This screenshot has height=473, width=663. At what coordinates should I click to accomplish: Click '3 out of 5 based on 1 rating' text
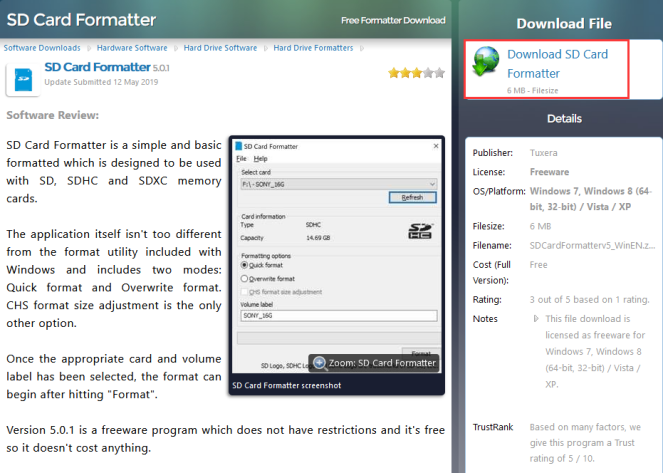pyautogui.click(x=589, y=300)
